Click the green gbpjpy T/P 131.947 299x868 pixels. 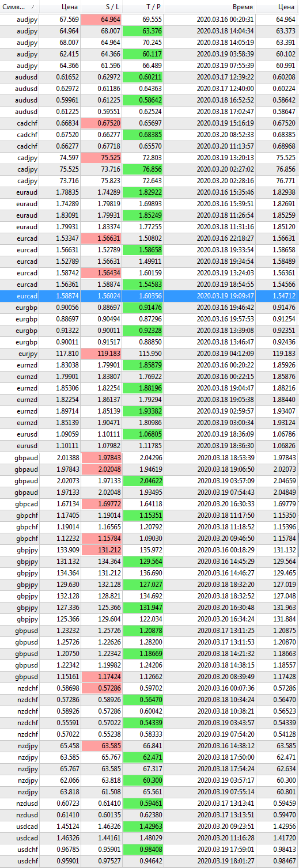(x=143, y=607)
